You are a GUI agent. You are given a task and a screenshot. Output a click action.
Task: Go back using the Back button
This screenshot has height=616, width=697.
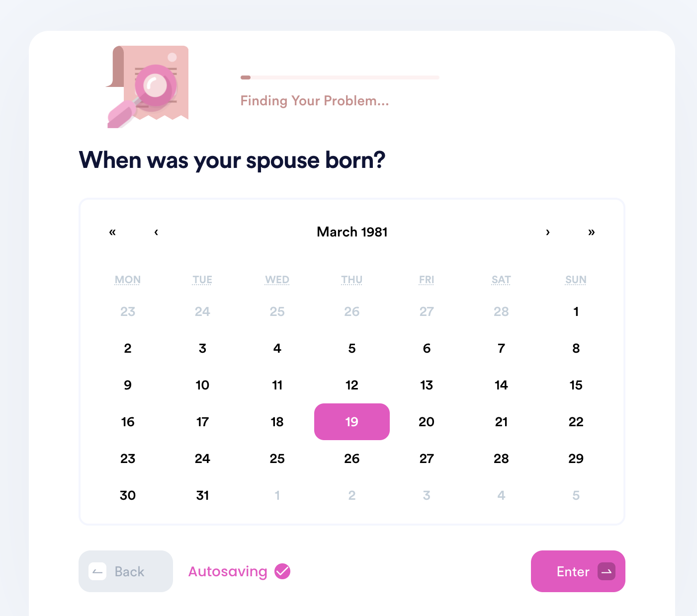126,571
